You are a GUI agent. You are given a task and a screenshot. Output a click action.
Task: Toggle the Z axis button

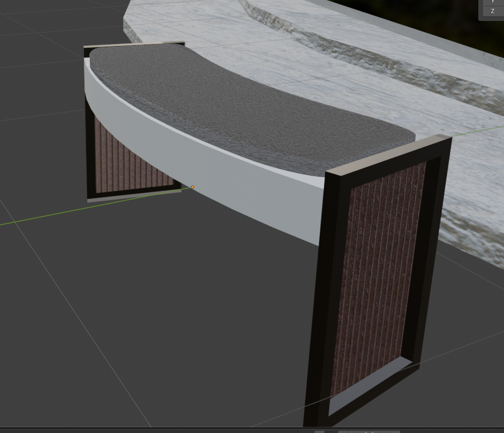(x=492, y=11)
